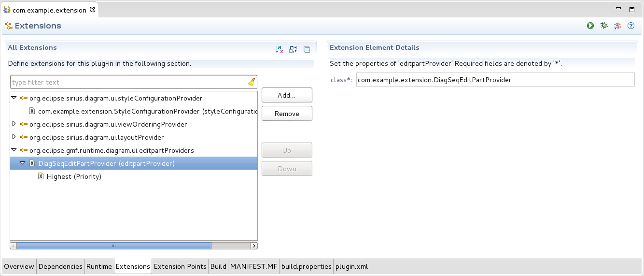
Task: Open help using the question mark icon
Action: click(x=630, y=26)
